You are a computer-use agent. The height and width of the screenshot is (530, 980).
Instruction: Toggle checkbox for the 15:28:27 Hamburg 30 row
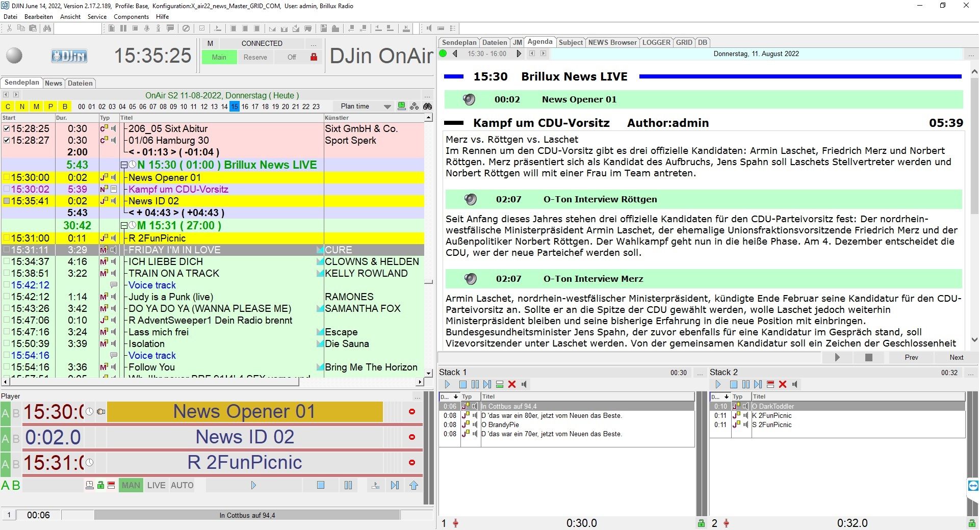pos(6,140)
